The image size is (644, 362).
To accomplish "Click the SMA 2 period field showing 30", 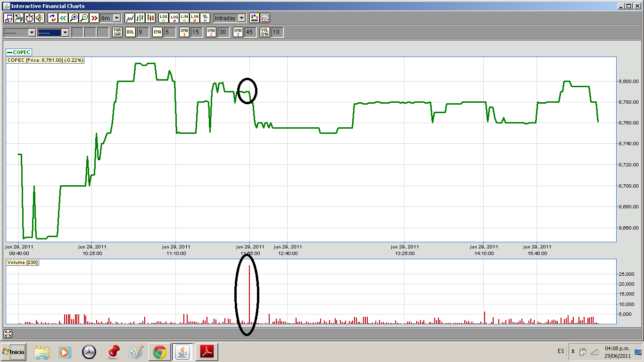I will tap(223, 32).
